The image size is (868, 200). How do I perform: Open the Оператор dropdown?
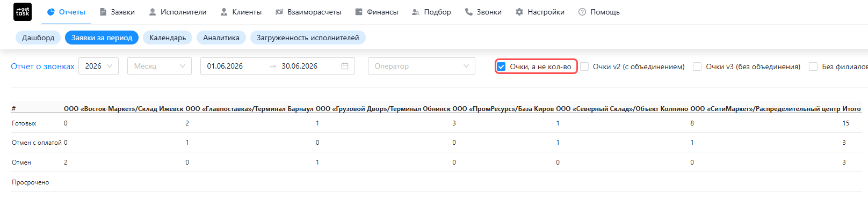coord(422,66)
